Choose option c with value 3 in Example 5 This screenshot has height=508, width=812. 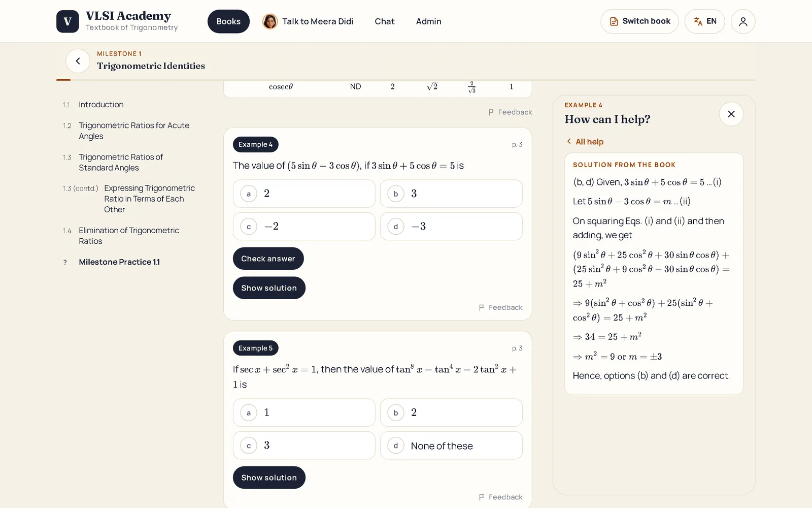click(304, 446)
